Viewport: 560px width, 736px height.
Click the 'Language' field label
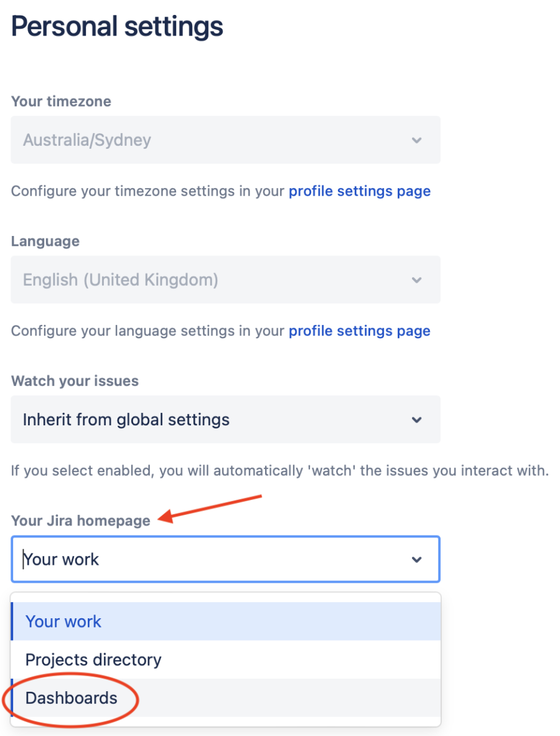coord(45,241)
